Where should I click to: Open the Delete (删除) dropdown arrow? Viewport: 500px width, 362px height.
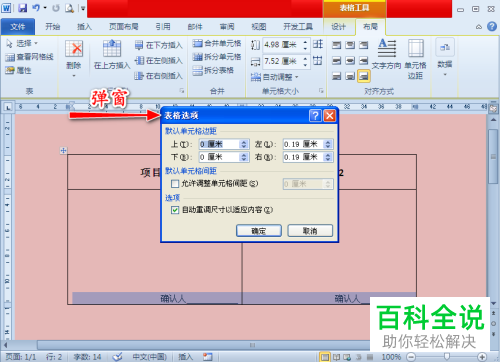click(74, 76)
